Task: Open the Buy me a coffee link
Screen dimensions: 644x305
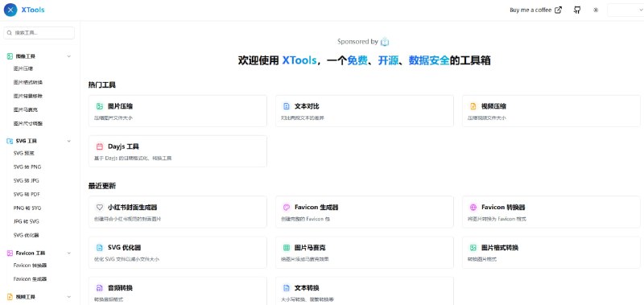Action: (x=535, y=10)
